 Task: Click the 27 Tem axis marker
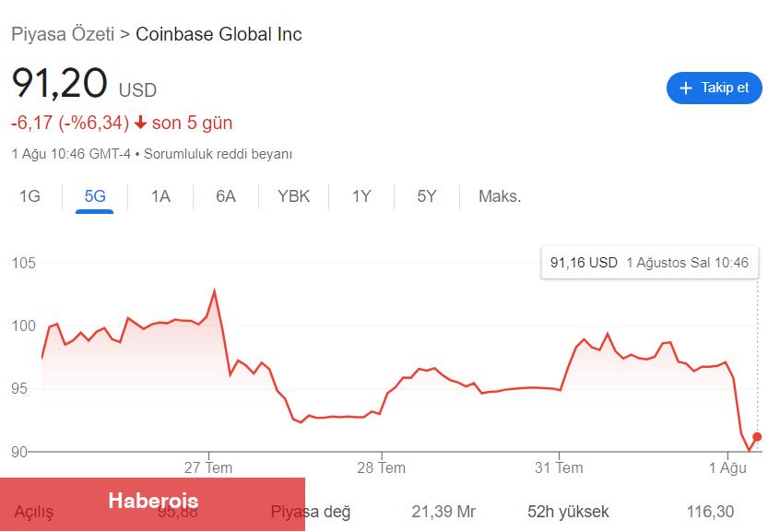coord(208,467)
